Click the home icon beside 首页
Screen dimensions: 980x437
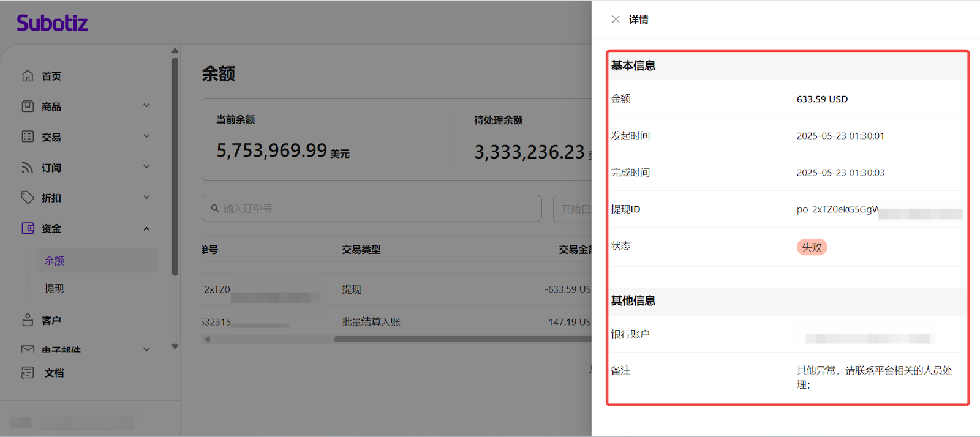(x=28, y=76)
